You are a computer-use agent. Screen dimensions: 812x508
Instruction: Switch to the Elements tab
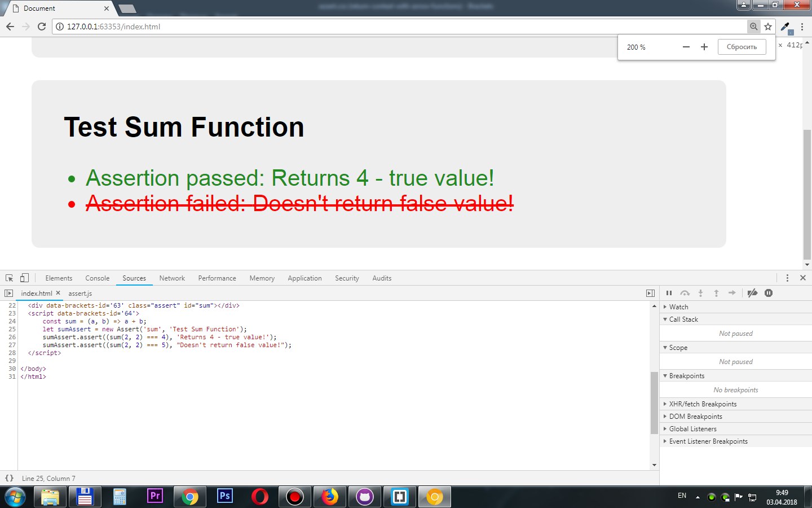point(59,278)
